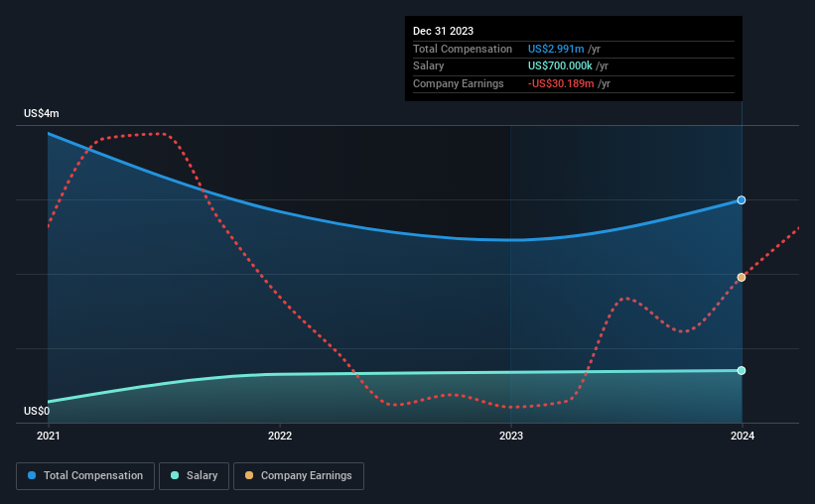Viewport: 815px width, 504px height.
Task: Click the US$0 y-axis label
Action: tap(37, 411)
